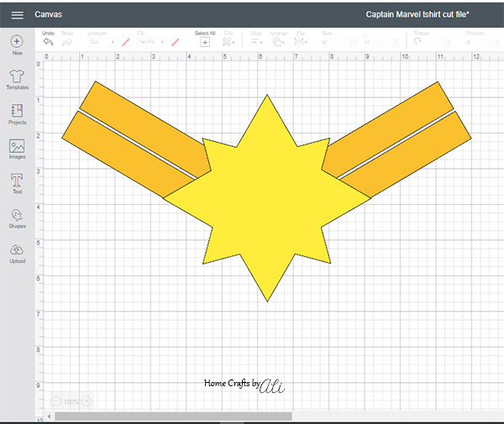504x424 pixels.
Task: Click the Upload icon
Action: [x=17, y=250]
